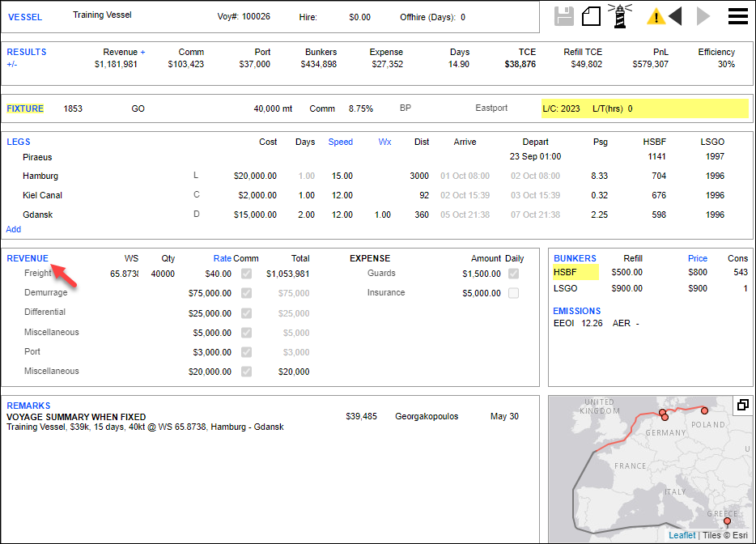Toggle Freight commission checkbox

point(246,274)
